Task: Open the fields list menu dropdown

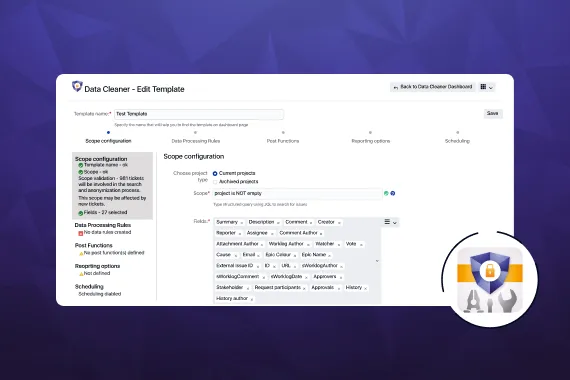Action: (390, 222)
